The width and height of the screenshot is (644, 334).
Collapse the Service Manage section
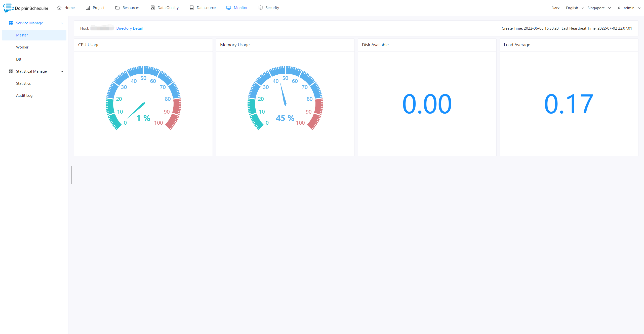(62, 23)
